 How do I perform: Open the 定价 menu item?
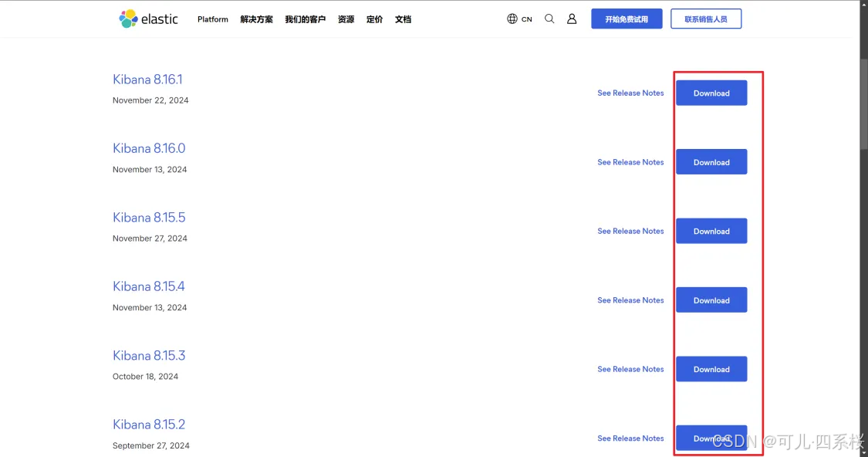click(x=374, y=19)
